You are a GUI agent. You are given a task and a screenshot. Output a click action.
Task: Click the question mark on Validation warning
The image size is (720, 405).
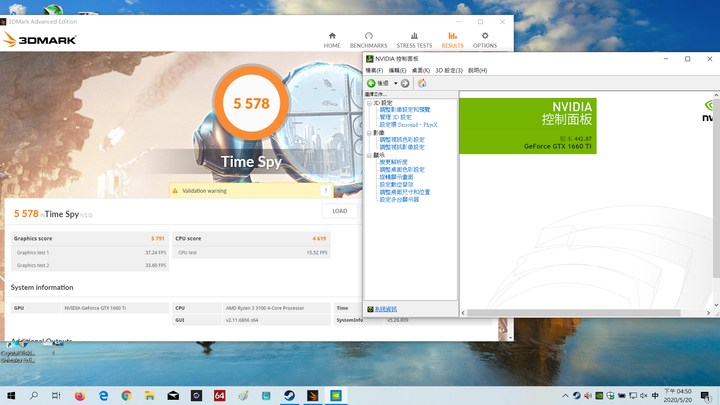(326, 191)
